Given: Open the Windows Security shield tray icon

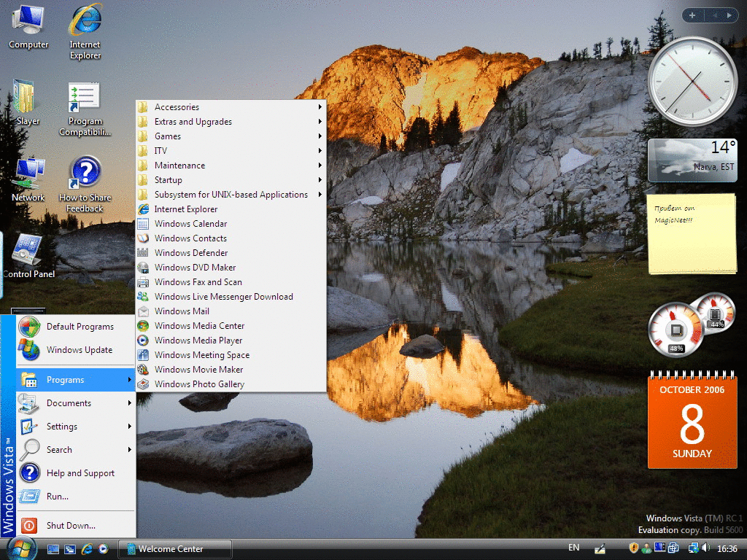Looking at the screenshot, I should coord(634,548).
